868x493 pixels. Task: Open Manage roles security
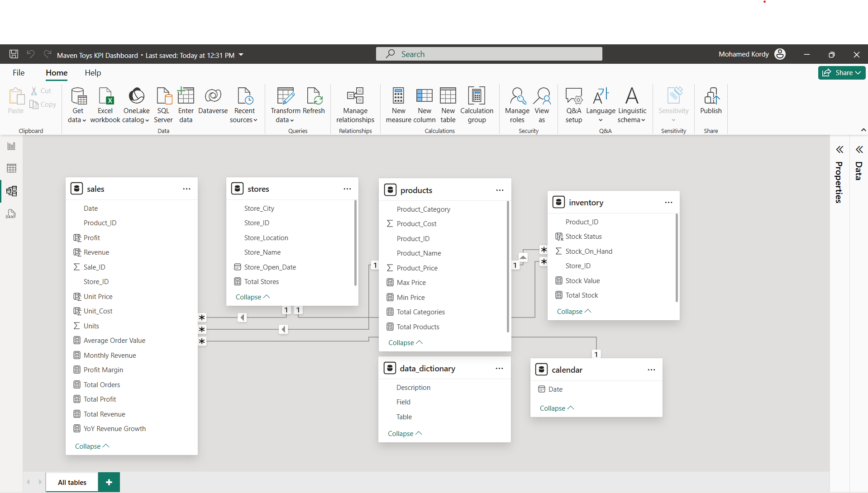[x=517, y=105]
